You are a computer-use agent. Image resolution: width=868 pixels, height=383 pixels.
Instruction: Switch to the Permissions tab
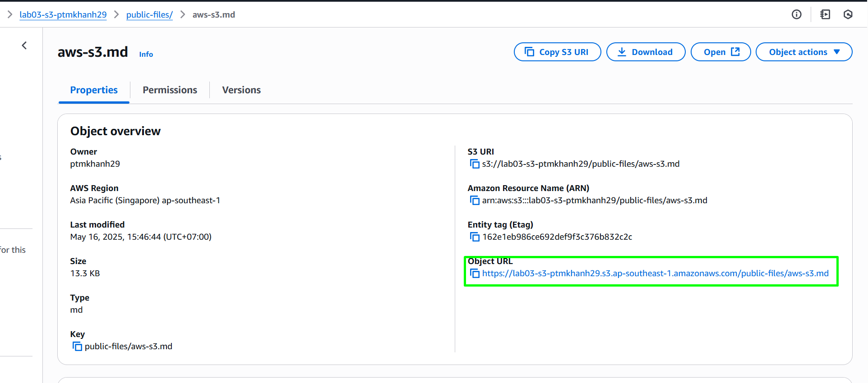[x=170, y=90]
